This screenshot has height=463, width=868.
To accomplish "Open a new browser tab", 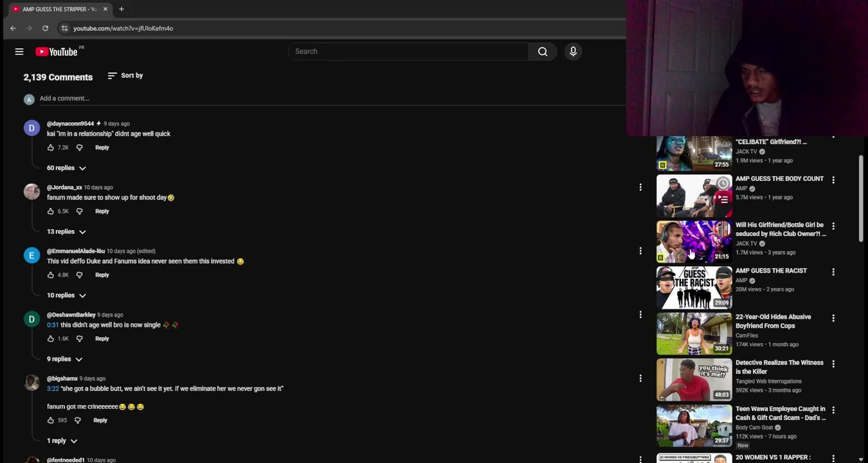I will [121, 9].
